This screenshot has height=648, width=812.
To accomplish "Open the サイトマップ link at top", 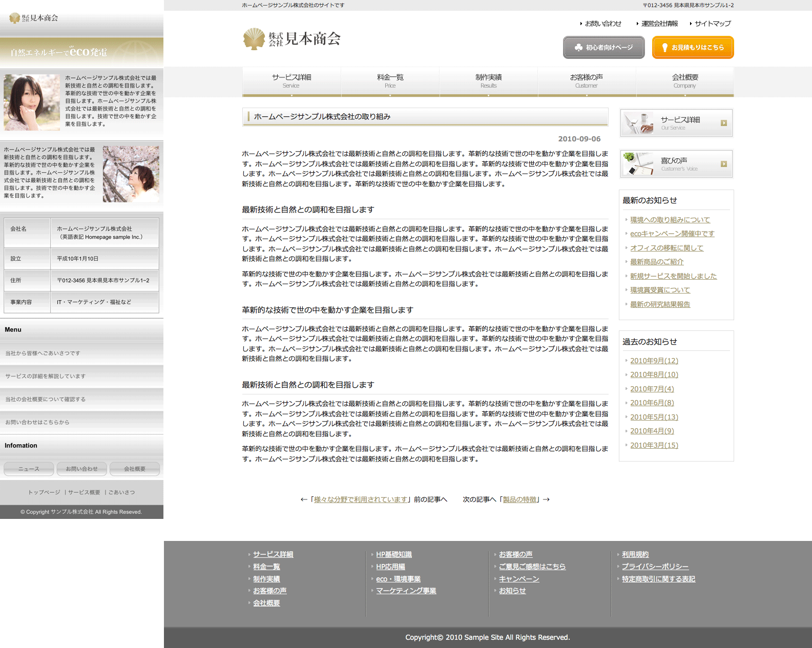I will (712, 24).
